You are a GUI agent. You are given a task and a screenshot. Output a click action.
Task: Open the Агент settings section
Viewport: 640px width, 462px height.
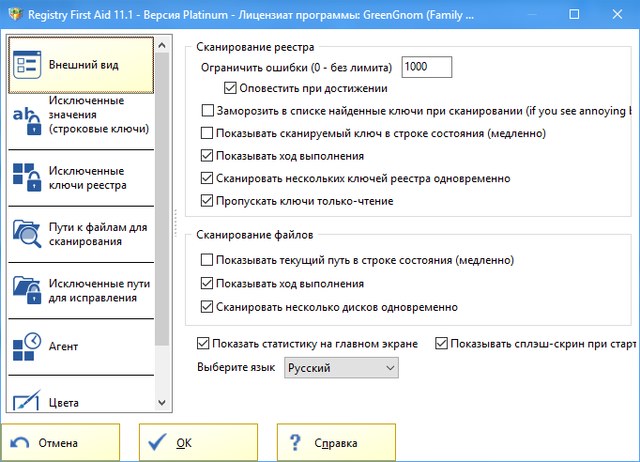tap(63, 347)
